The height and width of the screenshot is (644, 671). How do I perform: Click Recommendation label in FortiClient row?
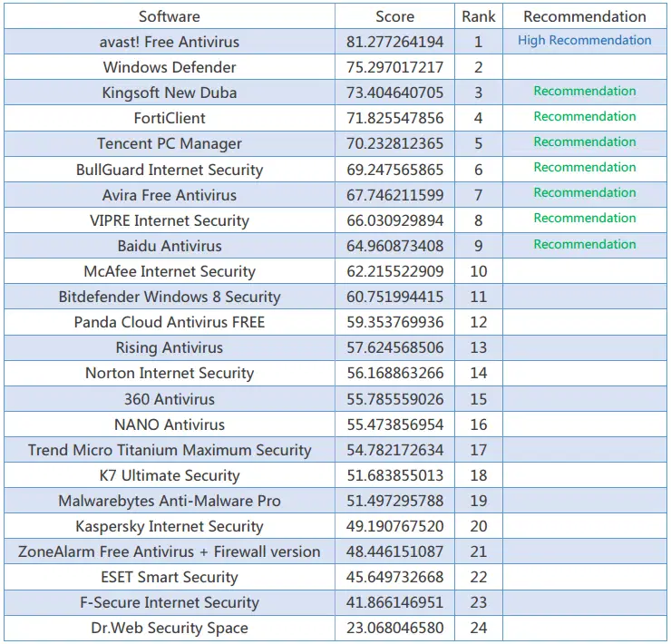585,116
